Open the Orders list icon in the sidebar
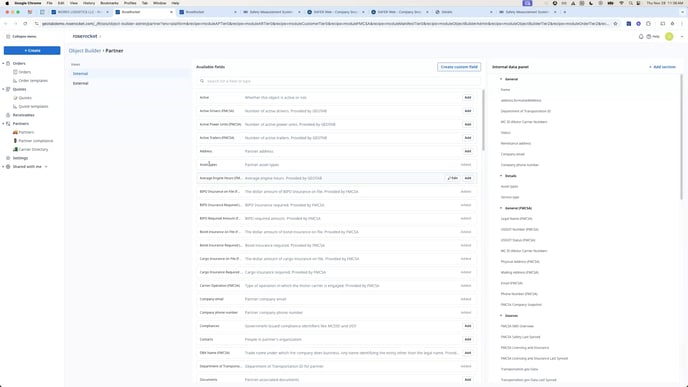This screenshot has height=387, width=688. point(15,72)
